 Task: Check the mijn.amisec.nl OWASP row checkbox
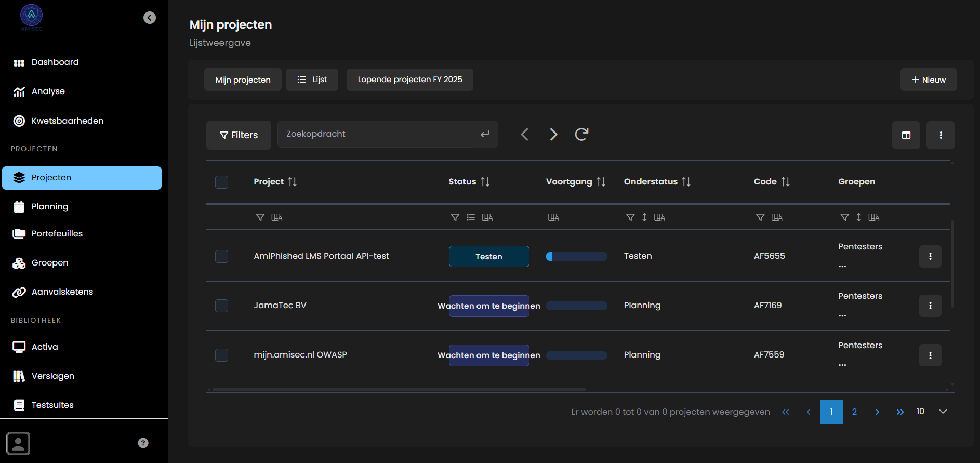point(222,355)
